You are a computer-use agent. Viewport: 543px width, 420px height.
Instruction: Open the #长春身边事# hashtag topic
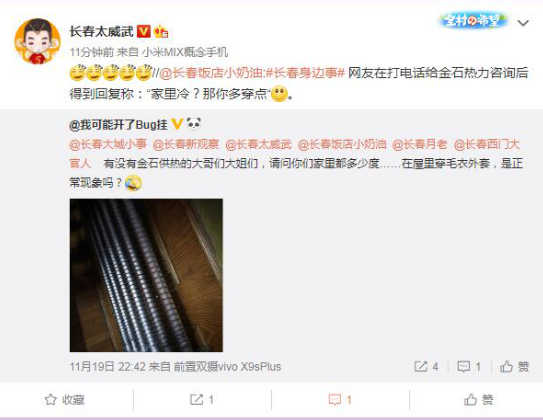pos(305,73)
